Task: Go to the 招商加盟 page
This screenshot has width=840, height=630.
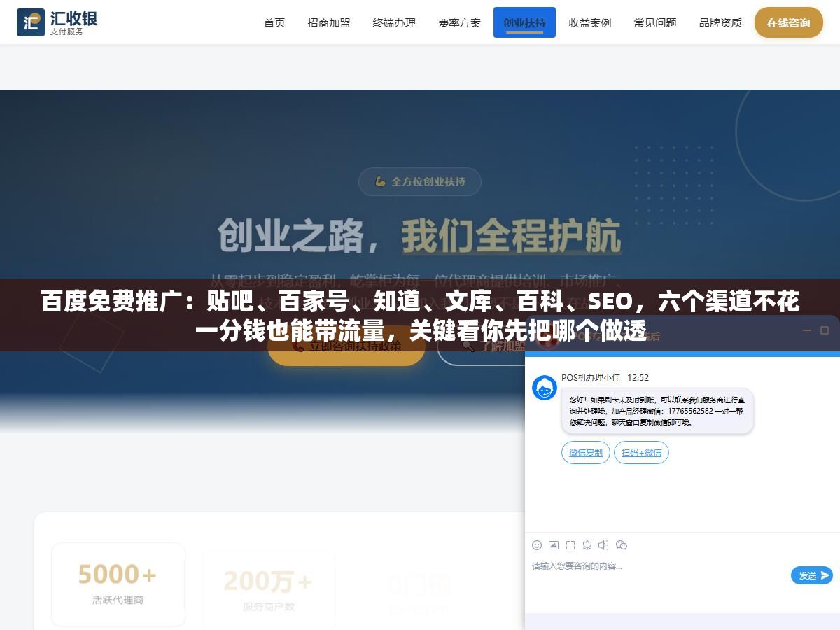Action: coord(329,22)
